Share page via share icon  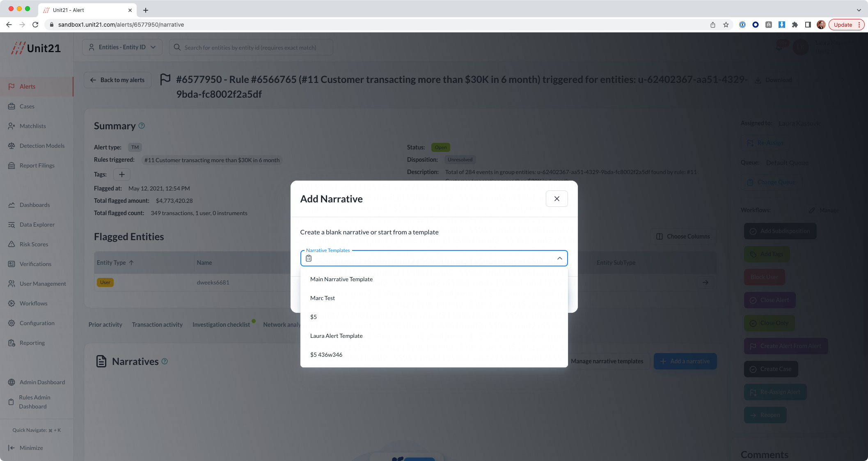tap(713, 25)
